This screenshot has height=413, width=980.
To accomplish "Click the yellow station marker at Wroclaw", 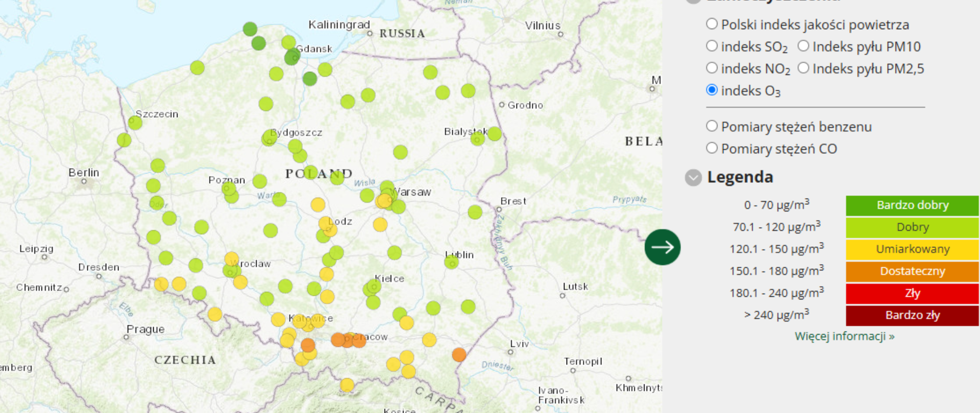I will point(232,259).
